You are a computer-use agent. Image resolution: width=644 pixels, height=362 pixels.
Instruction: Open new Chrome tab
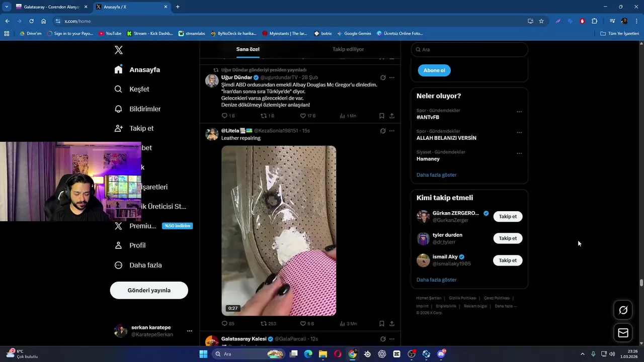[x=178, y=7]
